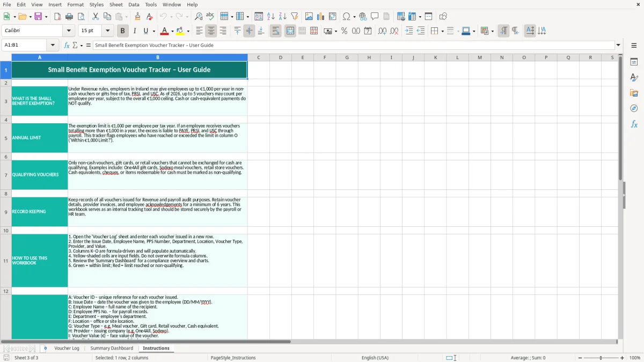Open Find and Replace from the toolbar
Image resolution: width=644 pixels, height=362 pixels.
pyautogui.click(x=199, y=17)
